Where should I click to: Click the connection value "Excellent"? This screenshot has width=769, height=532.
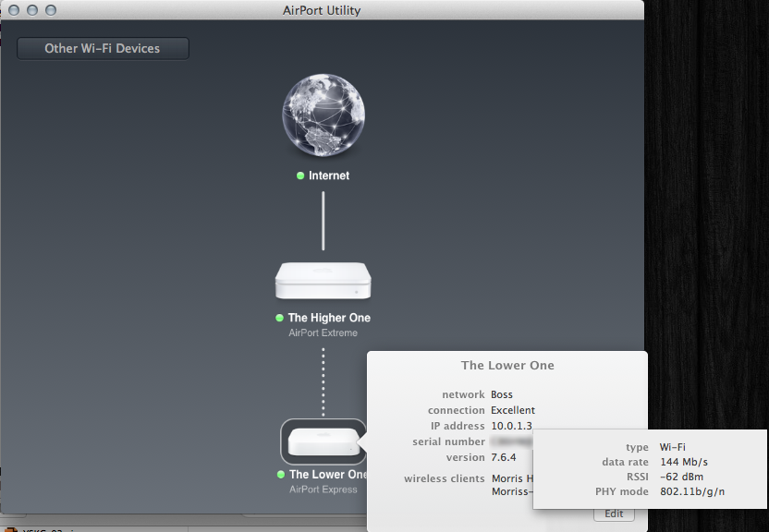pyautogui.click(x=513, y=410)
